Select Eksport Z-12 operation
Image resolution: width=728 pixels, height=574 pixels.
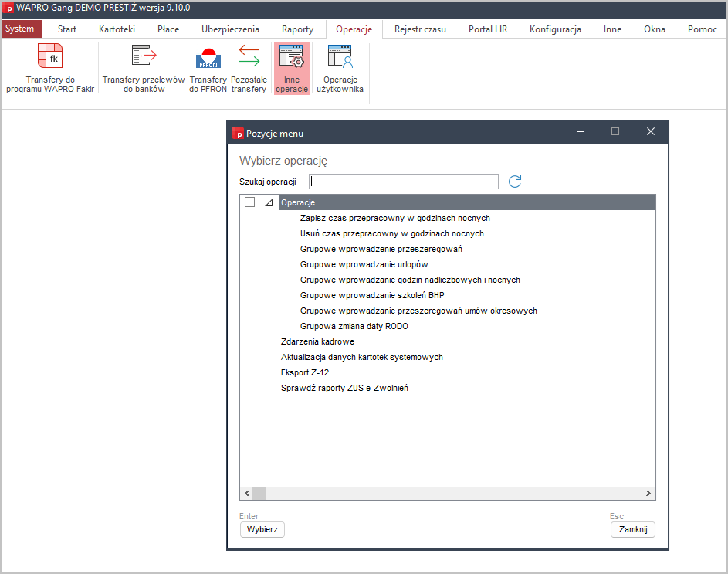pyautogui.click(x=305, y=372)
